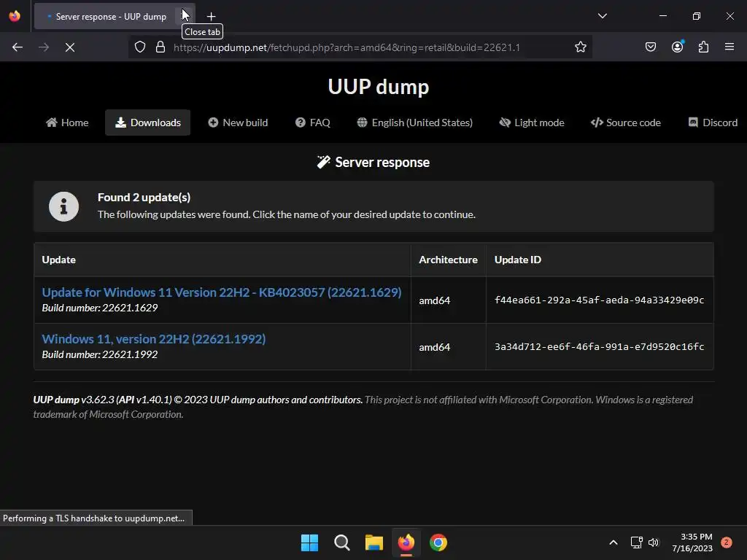Click Build number: 22621.1992 text
747x560 pixels.
click(99, 355)
